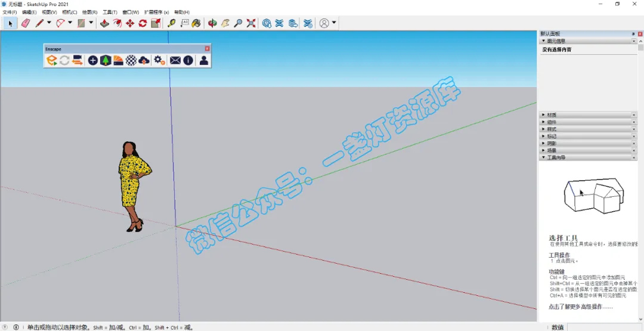Select the Tape Measure tool
This screenshot has height=331, width=644.
172,23
